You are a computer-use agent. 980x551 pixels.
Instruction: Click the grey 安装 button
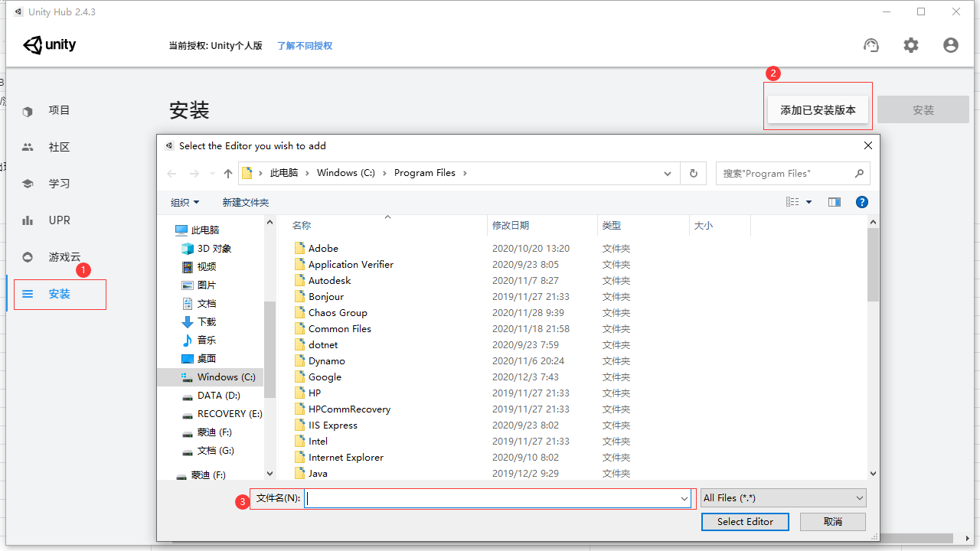coord(923,110)
